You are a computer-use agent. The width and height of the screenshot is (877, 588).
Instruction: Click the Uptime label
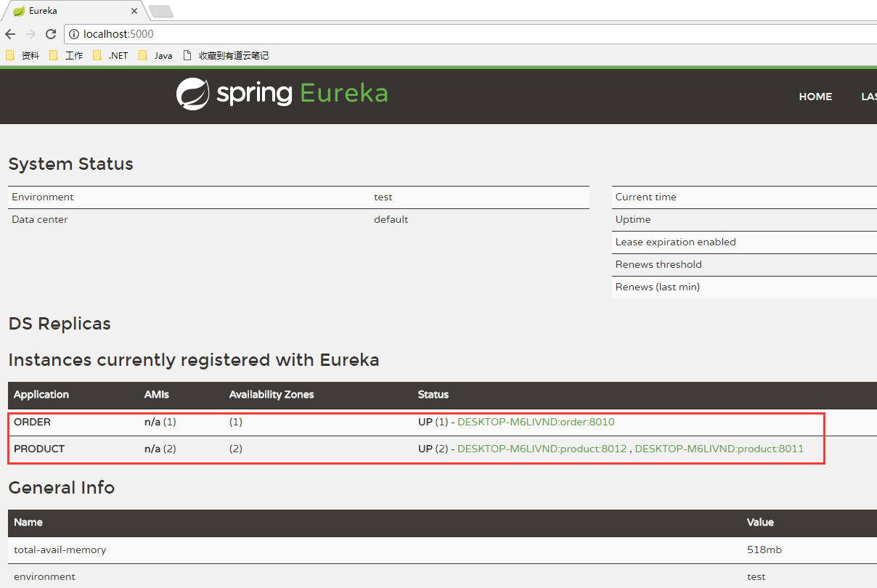click(633, 219)
